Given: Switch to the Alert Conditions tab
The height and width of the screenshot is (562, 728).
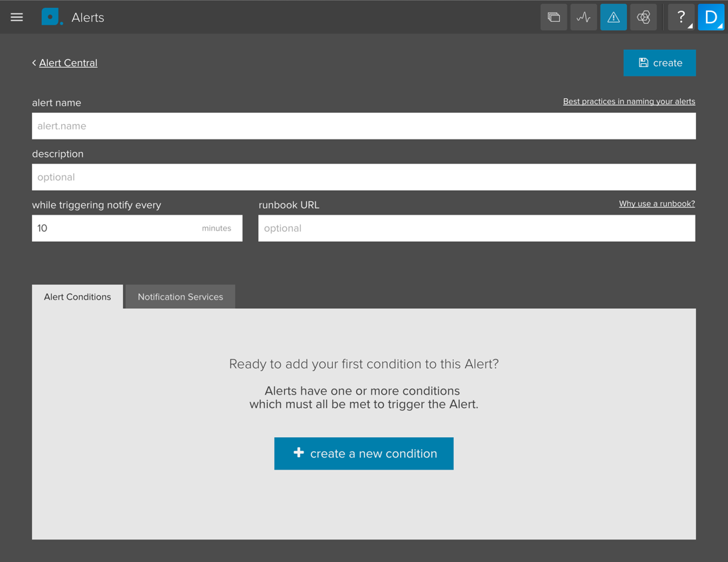Looking at the screenshot, I should click(77, 297).
